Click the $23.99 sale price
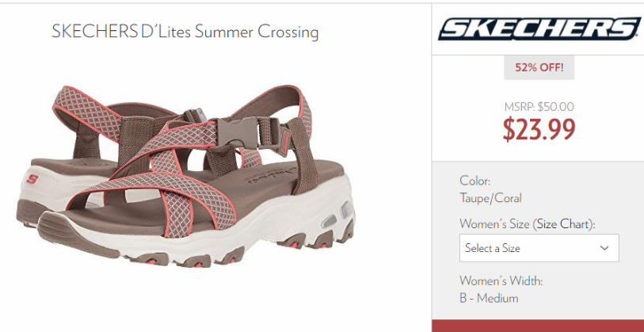 tap(539, 129)
